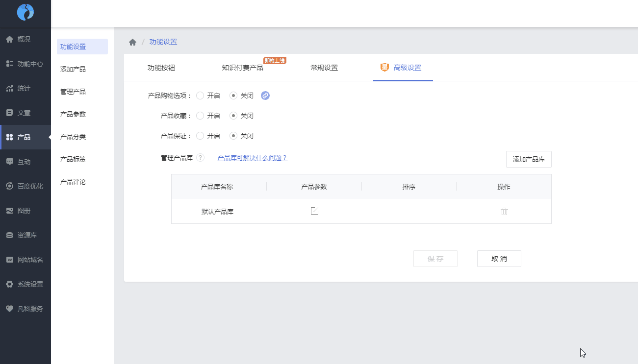Screen dimensions: 638x364
Task: Open 互动 chat bubble icon
Action: (9, 162)
